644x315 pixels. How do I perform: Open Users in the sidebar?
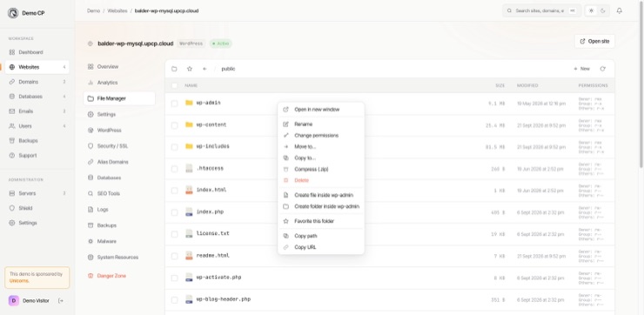(x=37, y=126)
